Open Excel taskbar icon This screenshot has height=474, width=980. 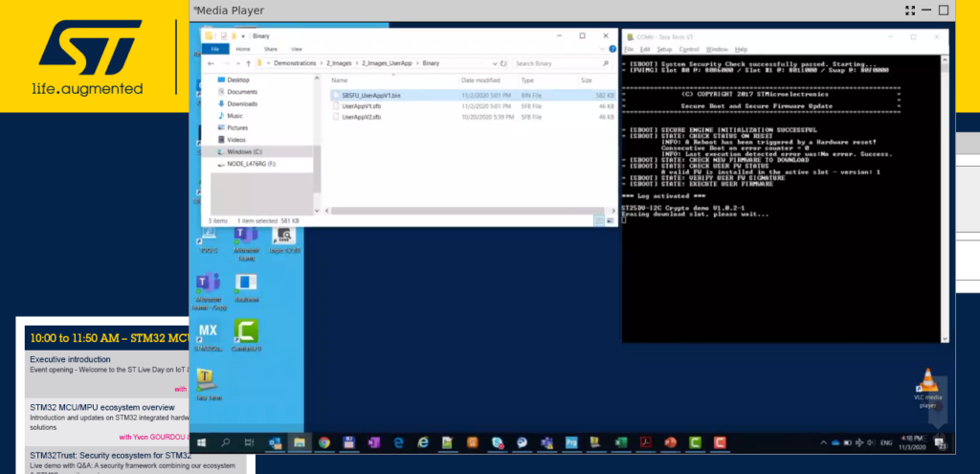(620, 442)
